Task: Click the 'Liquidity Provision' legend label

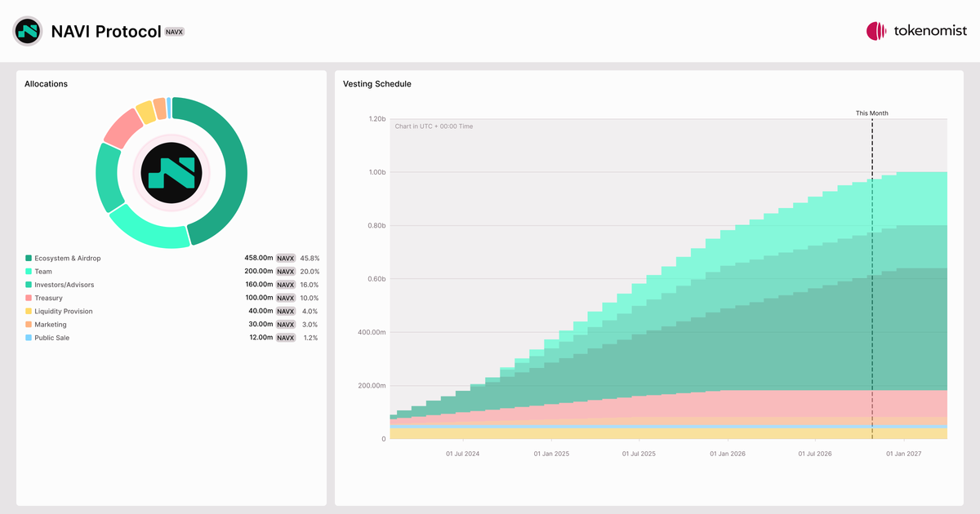Action: click(64, 311)
